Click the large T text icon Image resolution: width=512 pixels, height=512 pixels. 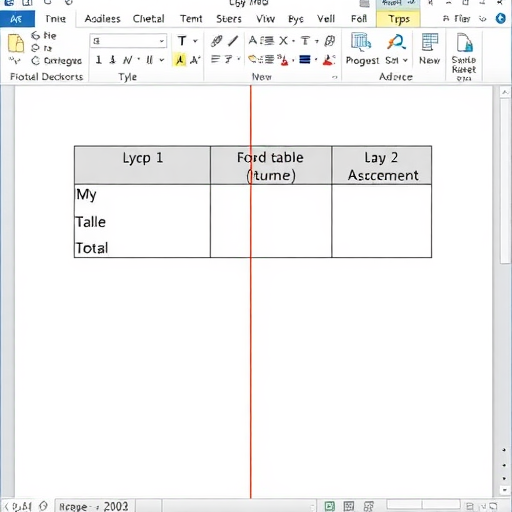[x=182, y=41]
